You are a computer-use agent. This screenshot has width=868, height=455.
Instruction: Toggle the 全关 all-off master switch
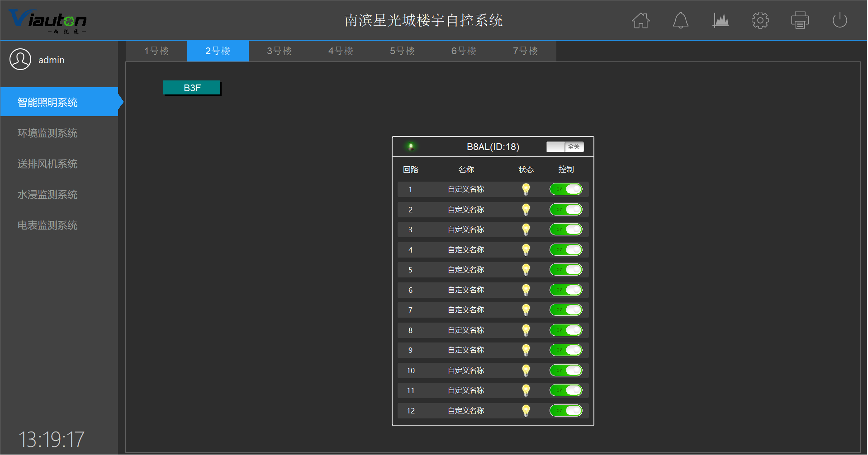565,147
